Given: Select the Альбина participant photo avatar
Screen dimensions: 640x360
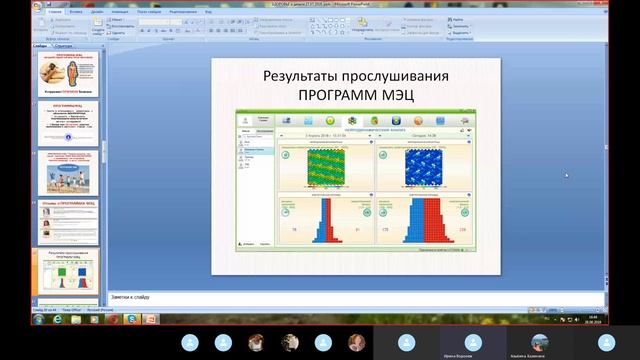Looking at the screenshot, I should 540,342.
